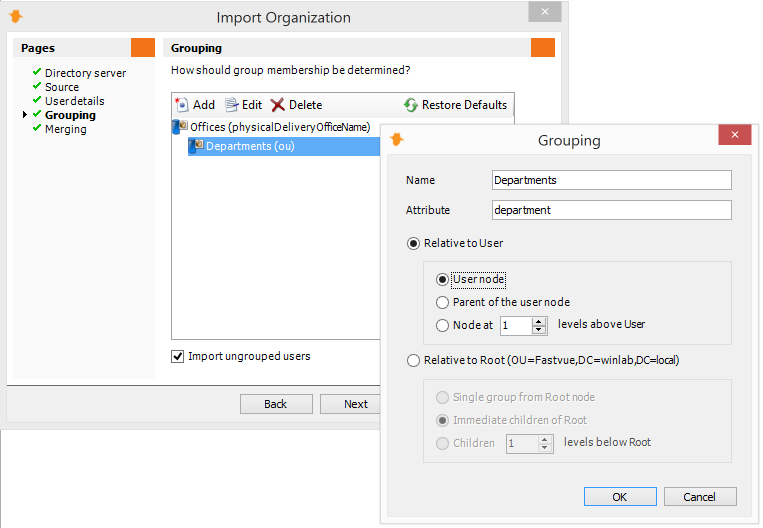The width and height of the screenshot is (763, 528).
Task: Increase Children levels below Root spinner
Action: tap(545, 439)
